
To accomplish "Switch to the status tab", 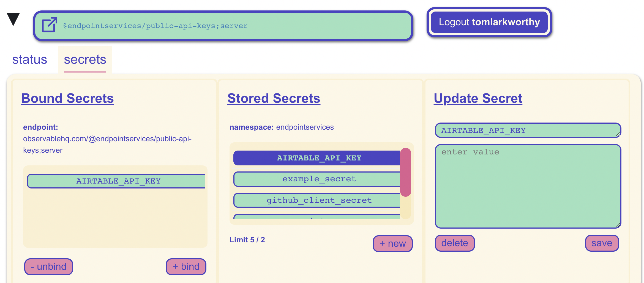I will tap(30, 60).
